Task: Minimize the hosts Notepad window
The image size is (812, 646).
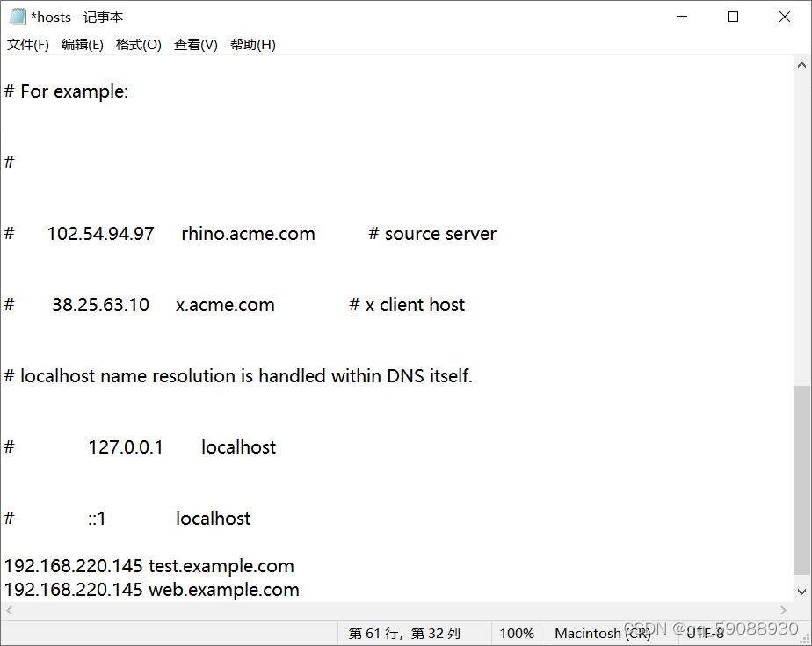Action: [682, 17]
